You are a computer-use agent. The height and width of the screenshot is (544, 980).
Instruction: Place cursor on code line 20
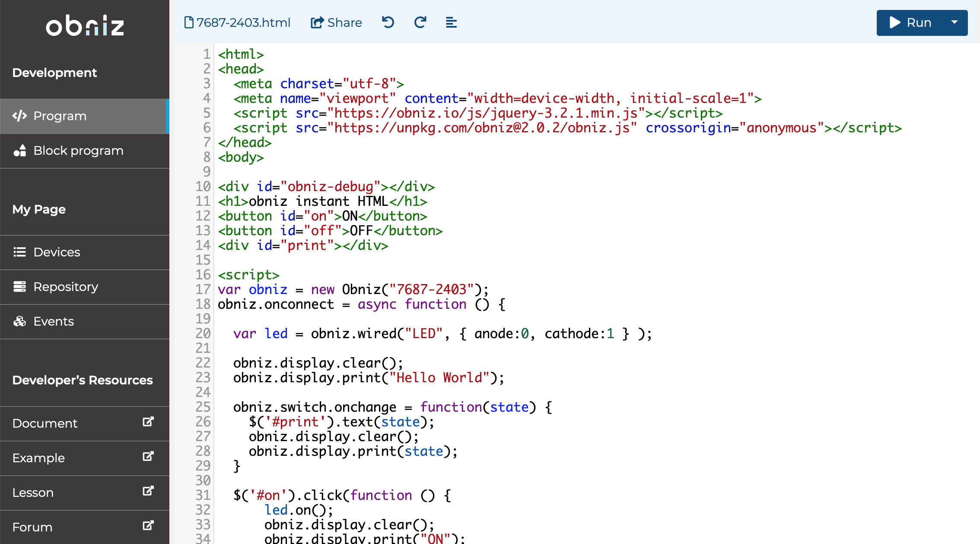432,333
